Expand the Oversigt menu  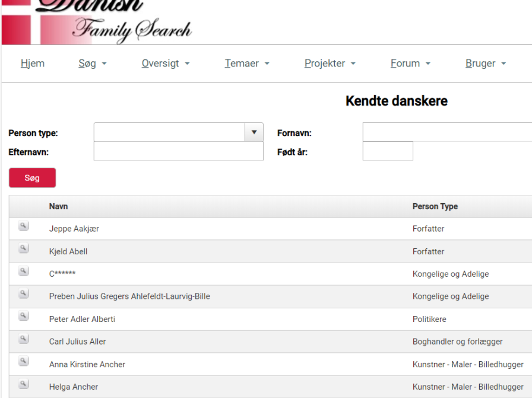(x=166, y=64)
